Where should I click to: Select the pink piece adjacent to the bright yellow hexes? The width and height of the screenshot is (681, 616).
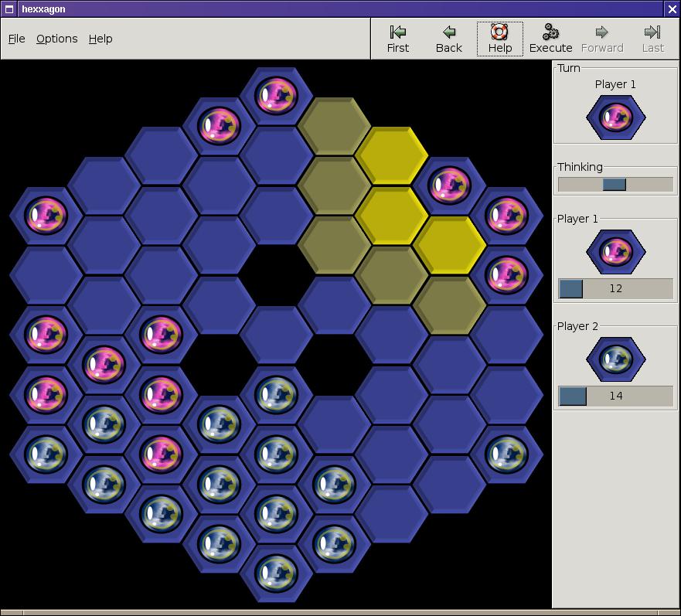tap(449, 186)
